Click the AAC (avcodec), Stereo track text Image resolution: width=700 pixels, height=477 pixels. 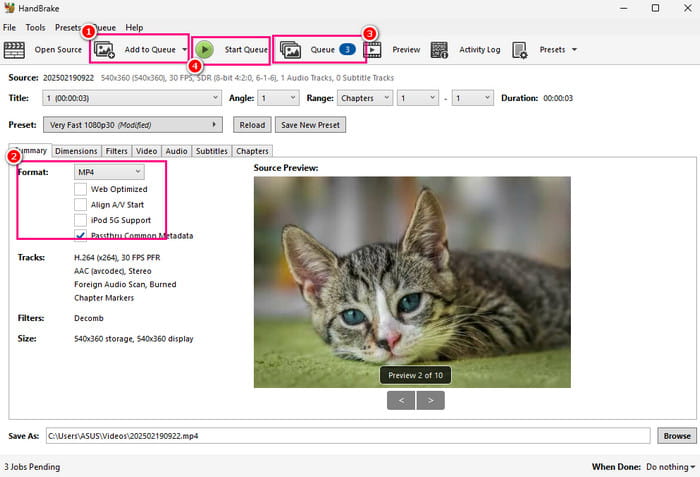[112, 271]
